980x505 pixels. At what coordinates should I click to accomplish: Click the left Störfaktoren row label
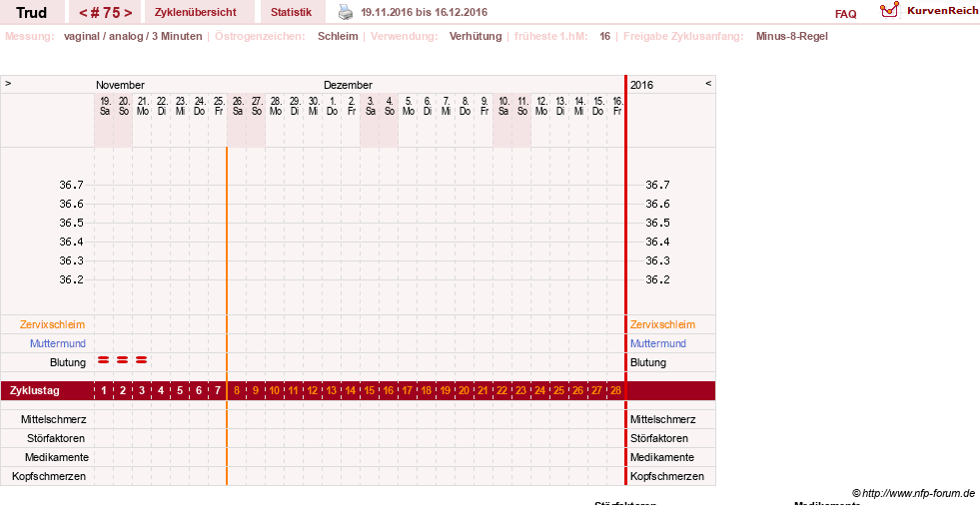56,438
